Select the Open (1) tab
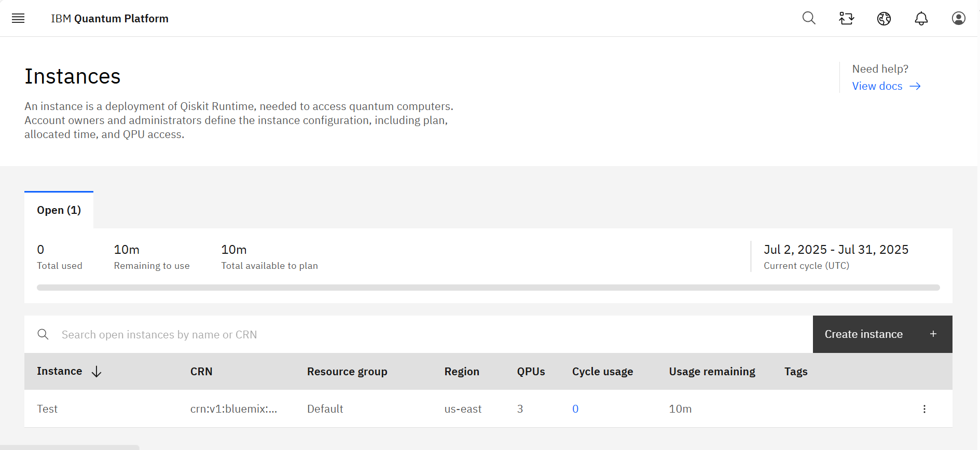This screenshot has height=450, width=980. (x=59, y=210)
